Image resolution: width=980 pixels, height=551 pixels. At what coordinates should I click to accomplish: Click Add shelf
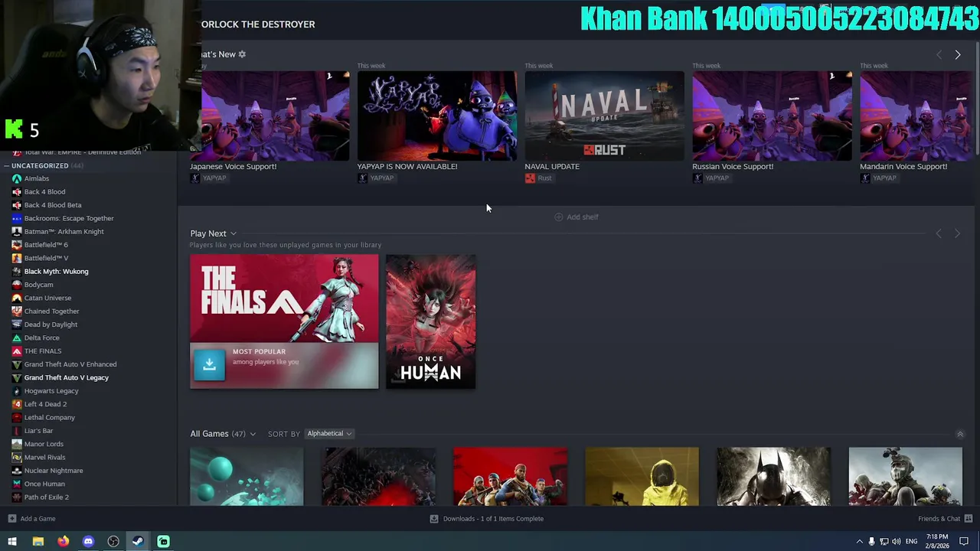[577, 217]
